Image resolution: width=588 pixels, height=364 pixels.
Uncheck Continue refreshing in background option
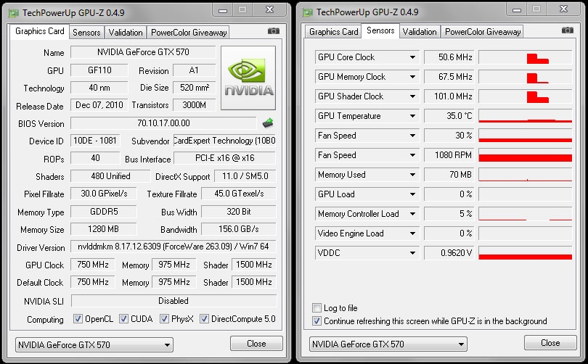(x=317, y=320)
